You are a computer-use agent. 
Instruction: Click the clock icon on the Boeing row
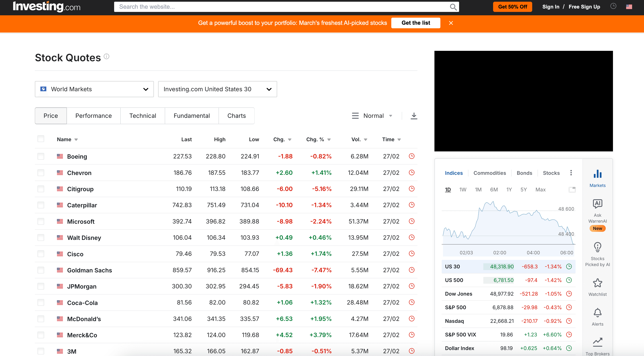[411, 156]
